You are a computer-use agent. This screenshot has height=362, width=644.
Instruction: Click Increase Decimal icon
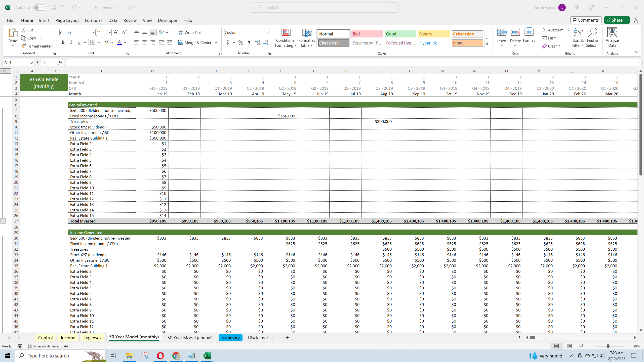(258, 42)
